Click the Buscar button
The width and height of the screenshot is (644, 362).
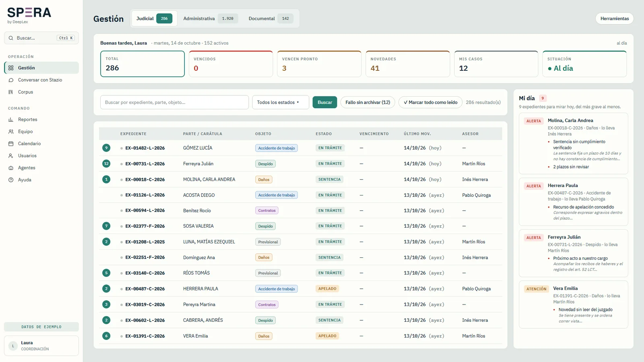(325, 102)
